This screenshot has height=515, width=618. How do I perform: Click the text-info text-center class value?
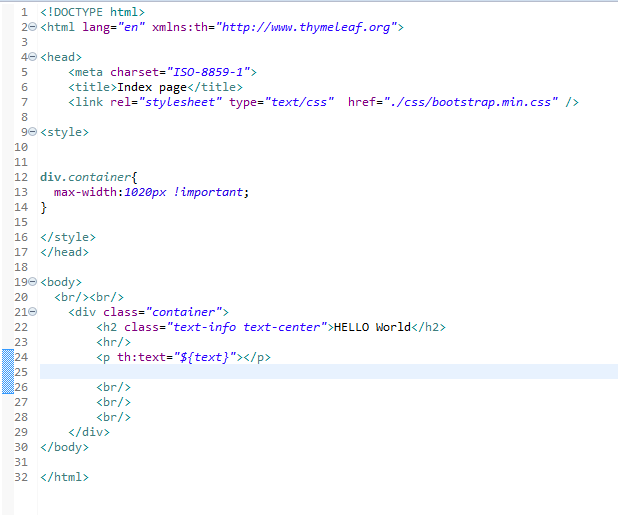247,327
